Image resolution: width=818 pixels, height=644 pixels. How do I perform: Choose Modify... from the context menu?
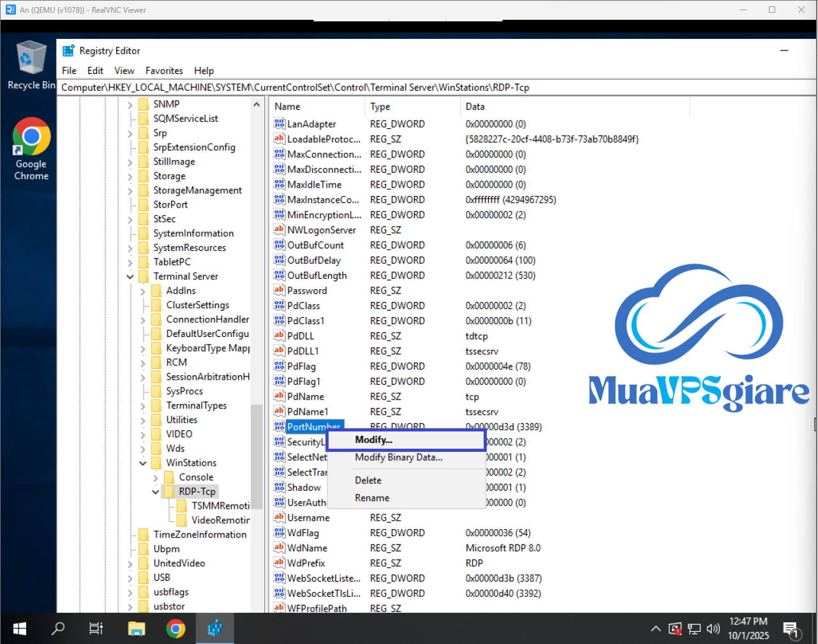(x=374, y=440)
